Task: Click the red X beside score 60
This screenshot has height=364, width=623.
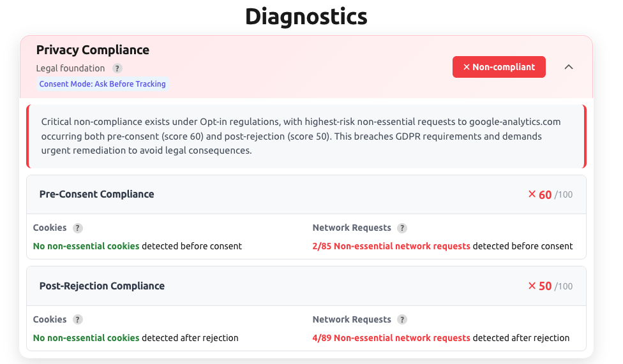Action: click(x=532, y=194)
